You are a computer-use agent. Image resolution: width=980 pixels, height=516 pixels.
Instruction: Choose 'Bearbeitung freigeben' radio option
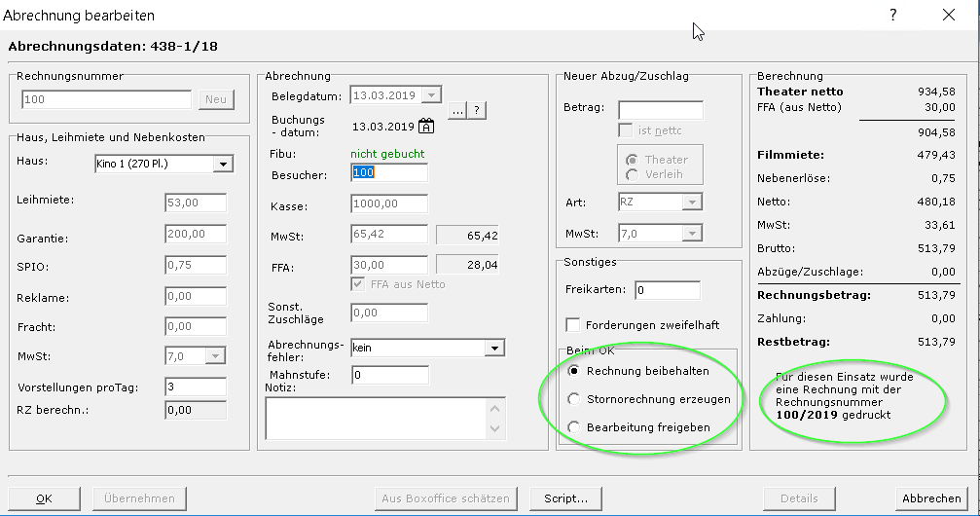pyautogui.click(x=575, y=427)
